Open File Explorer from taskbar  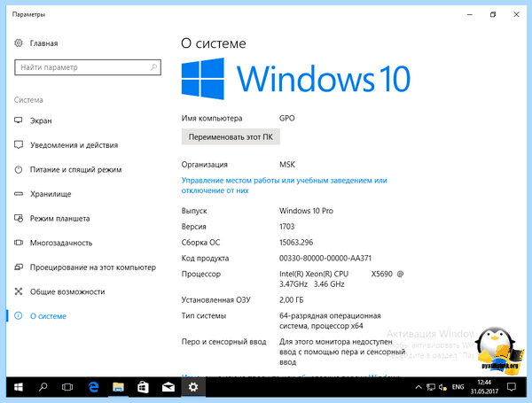click(118, 387)
